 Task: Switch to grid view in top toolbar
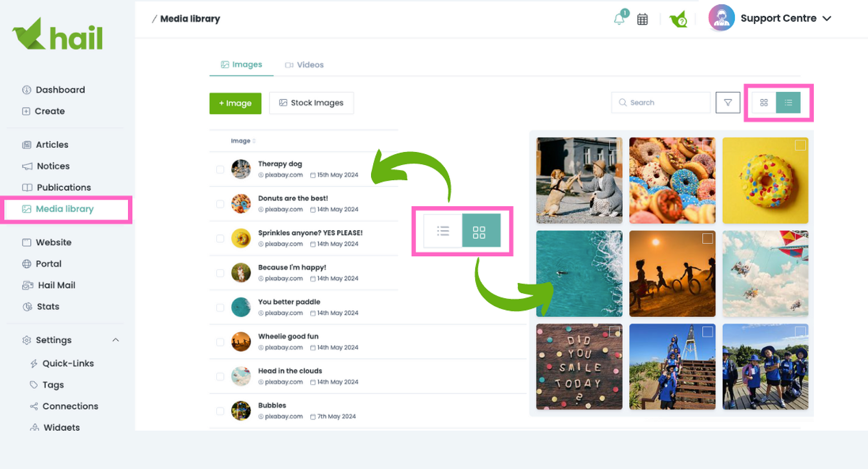coord(764,103)
